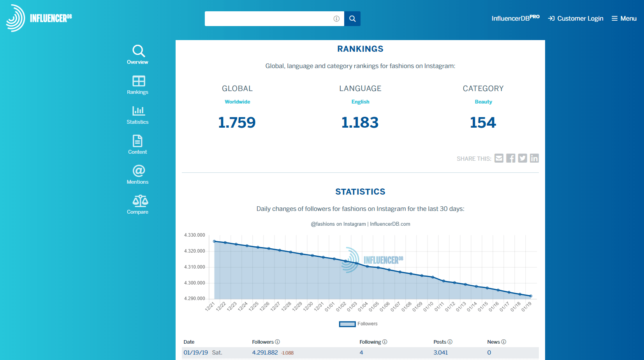Click global rank number 1.759
This screenshot has height=360, width=644.
[x=237, y=123]
